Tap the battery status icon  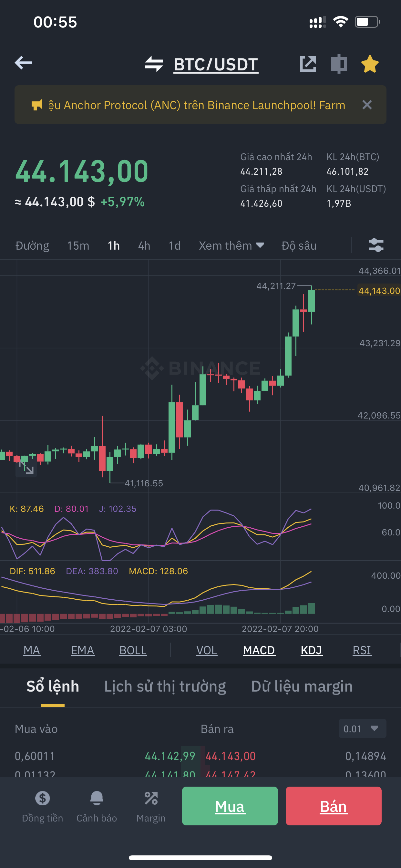click(x=367, y=22)
